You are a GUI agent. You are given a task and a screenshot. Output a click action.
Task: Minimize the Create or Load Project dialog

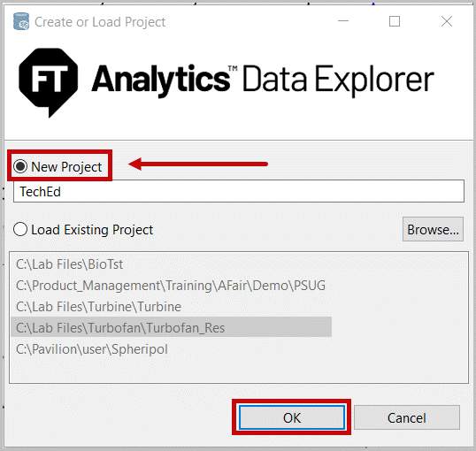point(343,21)
